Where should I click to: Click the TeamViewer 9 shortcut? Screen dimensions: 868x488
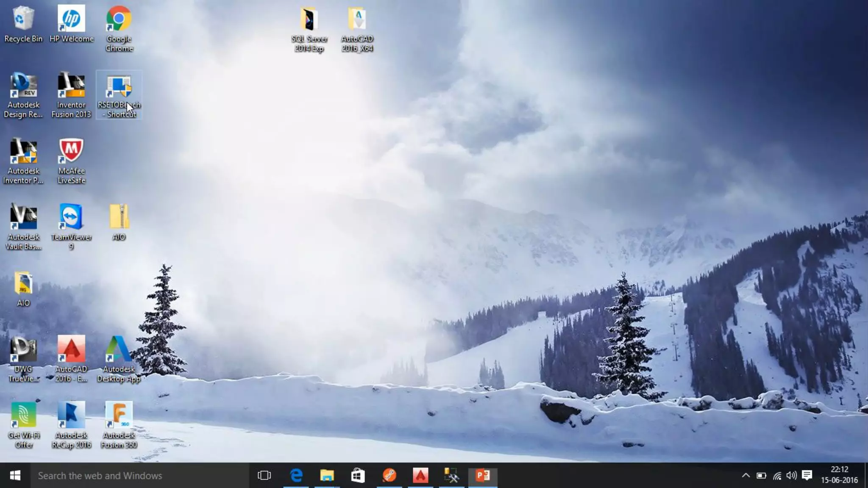(71, 217)
